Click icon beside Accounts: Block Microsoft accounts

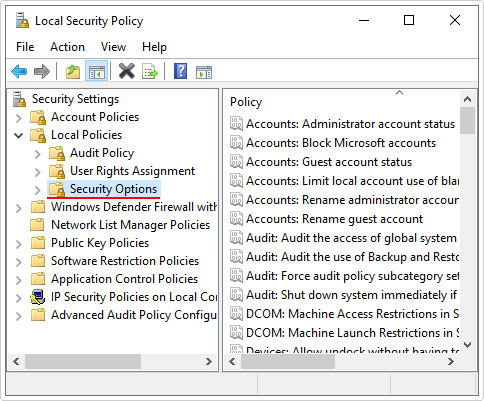point(236,143)
